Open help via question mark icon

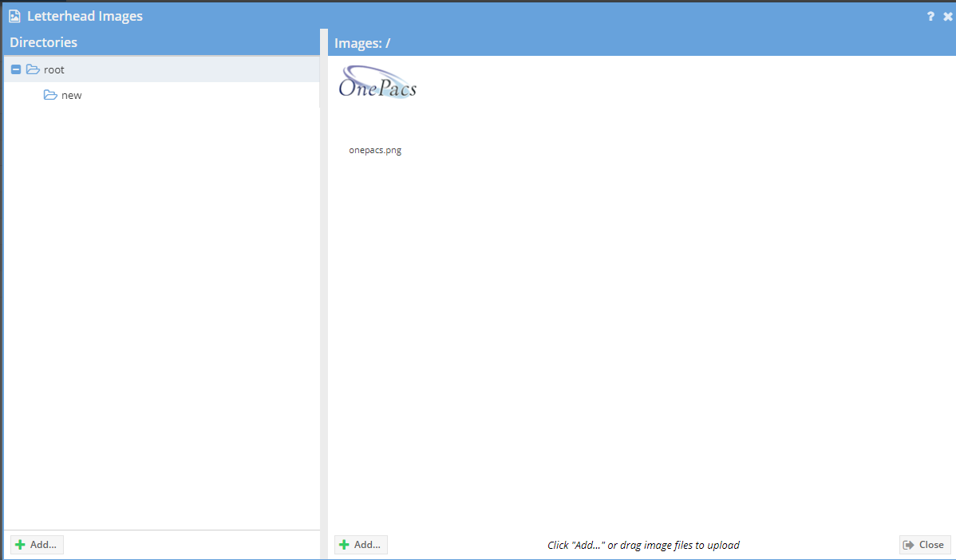(930, 17)
